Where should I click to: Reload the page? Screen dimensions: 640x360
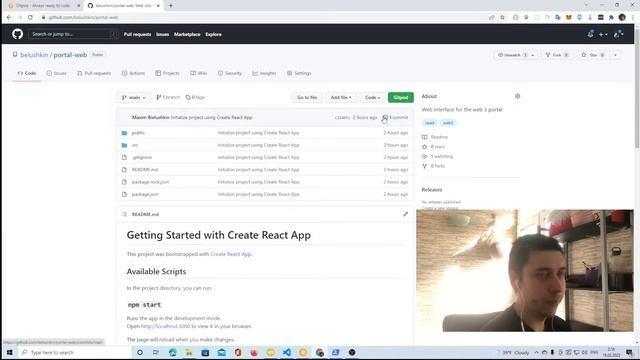[x=30, y=18]
